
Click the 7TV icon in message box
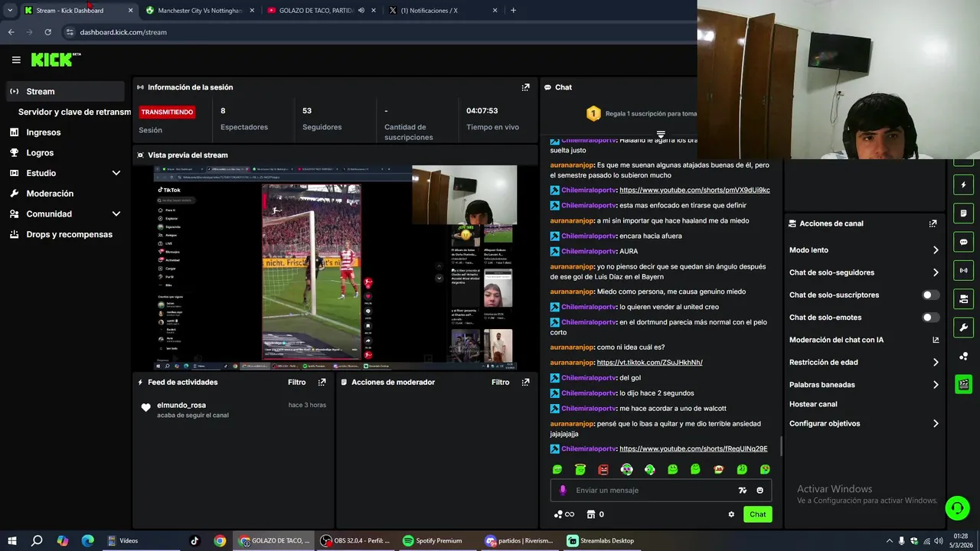742,491
